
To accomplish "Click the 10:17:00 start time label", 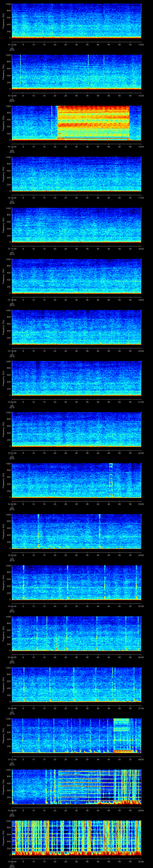I will click(x=12, y=249).
